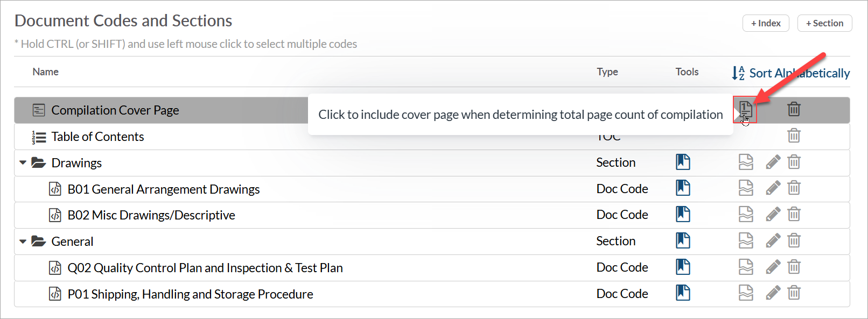Click bookmark icon for Drawings section
This screenshot has height=319, width=868.
[x=683, y=162]
